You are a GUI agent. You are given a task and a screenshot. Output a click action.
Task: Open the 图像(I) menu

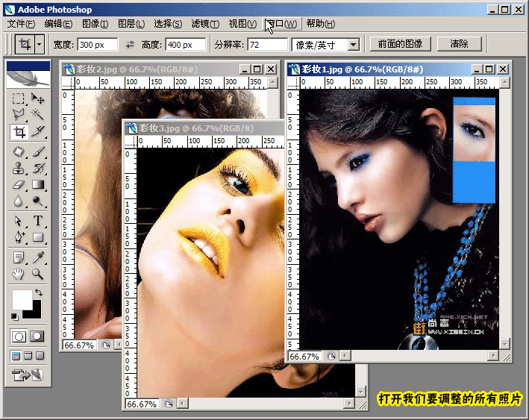coord(95,24)
